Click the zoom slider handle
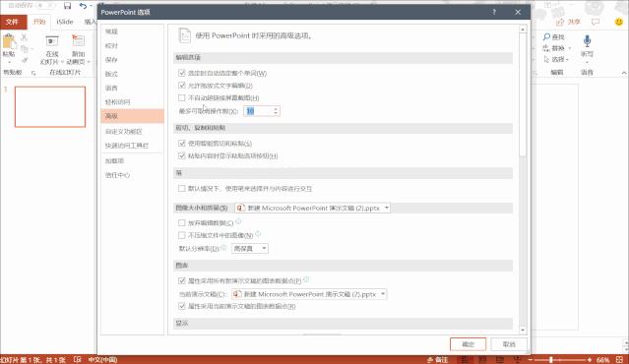This screenshot has width=629, height=364. (551, 360)
